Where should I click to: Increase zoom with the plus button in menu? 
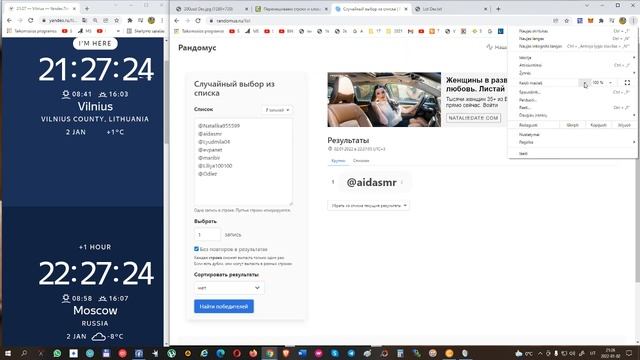pos(610,83)
